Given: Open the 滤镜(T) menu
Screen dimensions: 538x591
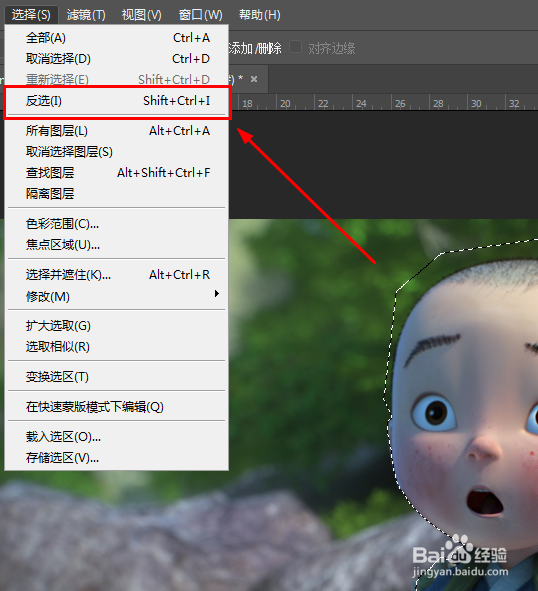Looking at the screenshot, I should (x=86, y=15).
